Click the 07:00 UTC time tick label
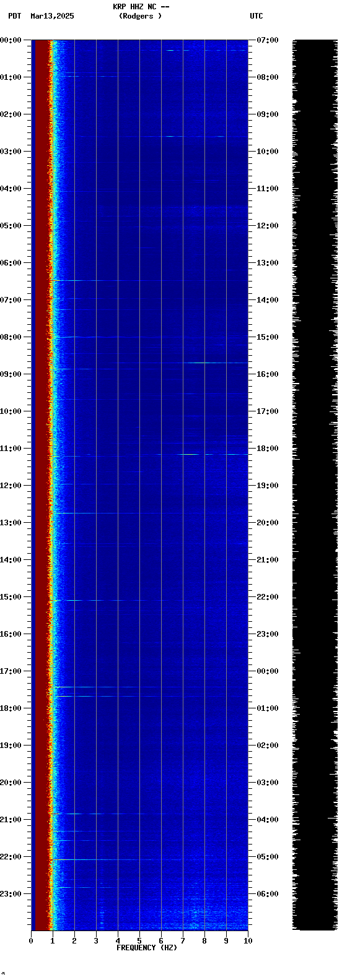Image resolution: width=342 pixels, height=980 pixels. point(268,40)
